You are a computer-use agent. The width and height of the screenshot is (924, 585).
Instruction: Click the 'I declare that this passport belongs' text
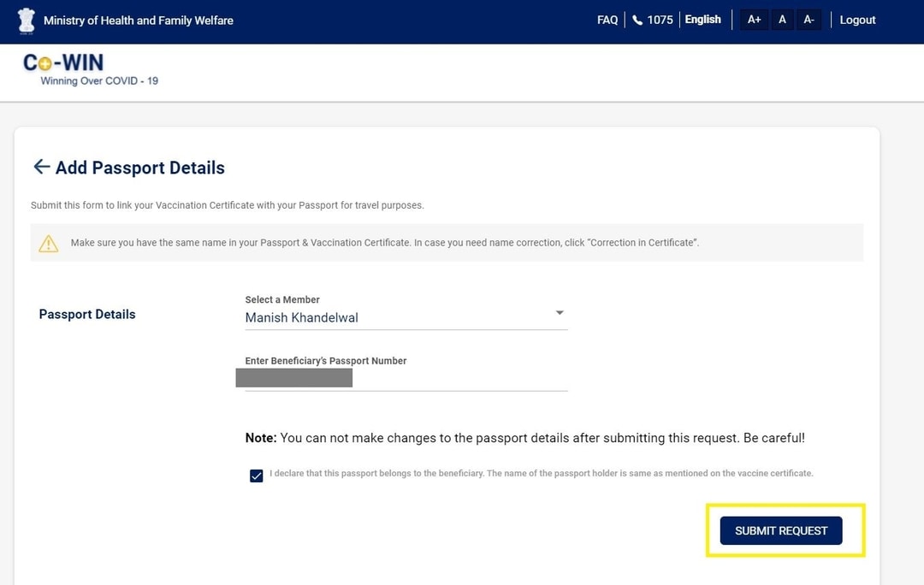[541, 473]
